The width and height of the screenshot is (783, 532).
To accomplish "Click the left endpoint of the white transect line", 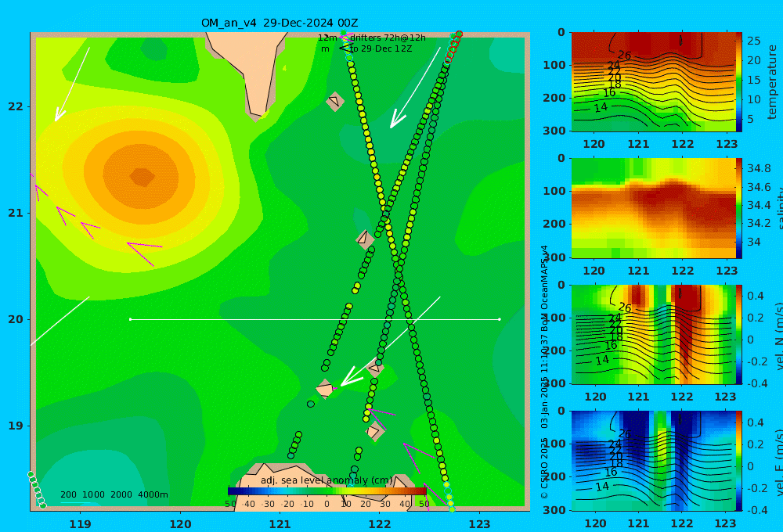I will 130,319.
